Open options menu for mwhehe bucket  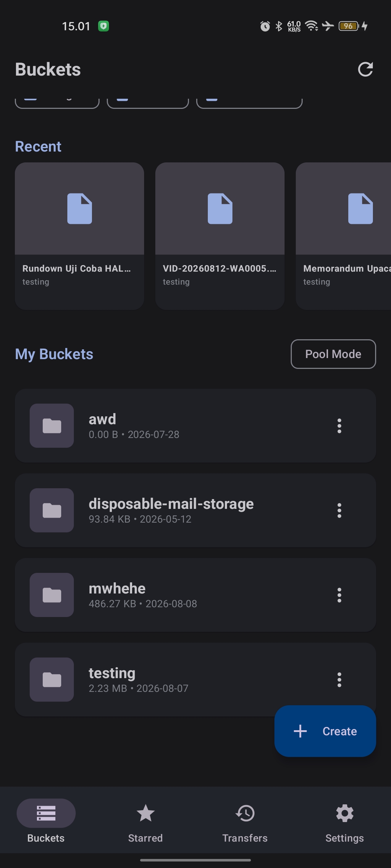[339, 595]
